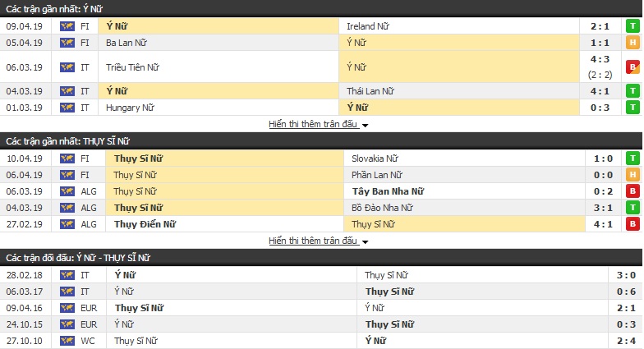Click the 0 : 6 score in head-to-head list
644x349 pixels.
click(626, 292)
